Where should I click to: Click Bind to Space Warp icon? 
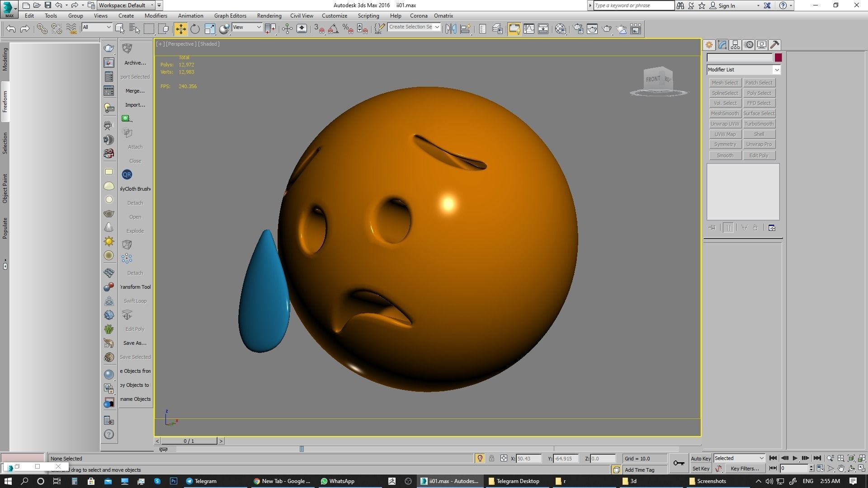click(71, 29)
